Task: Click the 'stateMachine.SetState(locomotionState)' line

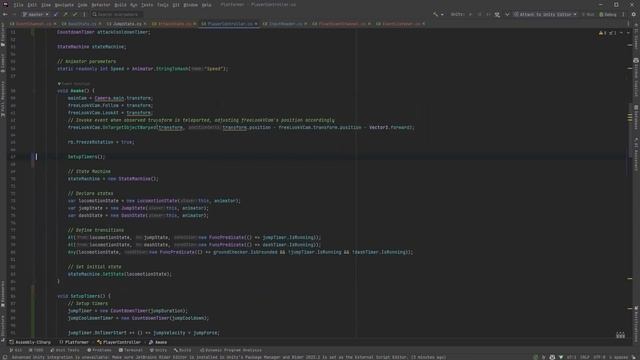Action: (x=120, y=274)
